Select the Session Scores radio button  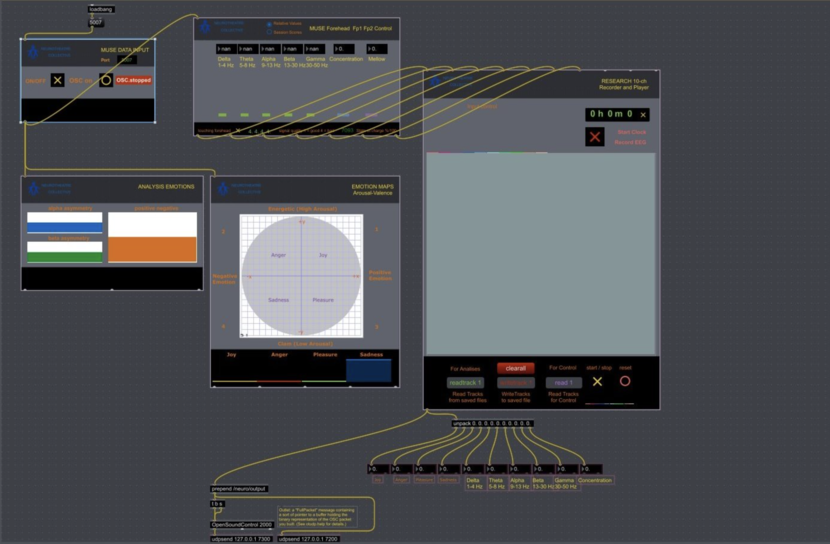[269, 32]
